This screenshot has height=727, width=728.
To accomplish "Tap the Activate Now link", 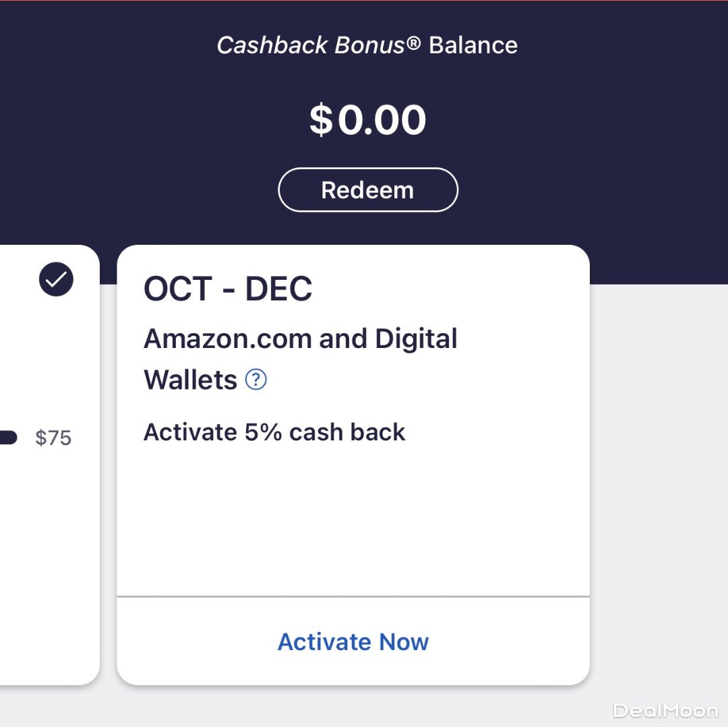I will [353, 641].
